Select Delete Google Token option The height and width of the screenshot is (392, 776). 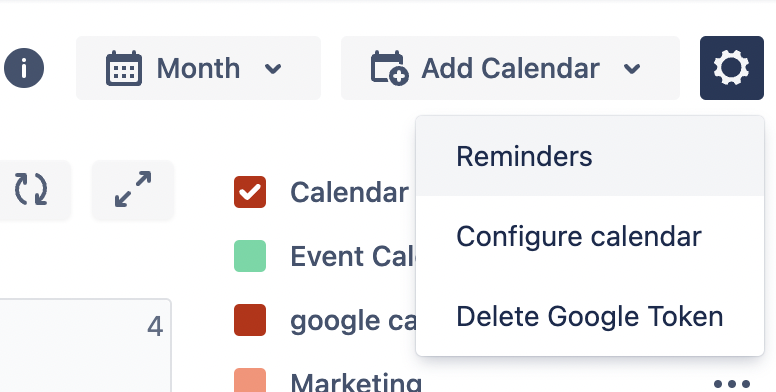click(x=590, y=316)
